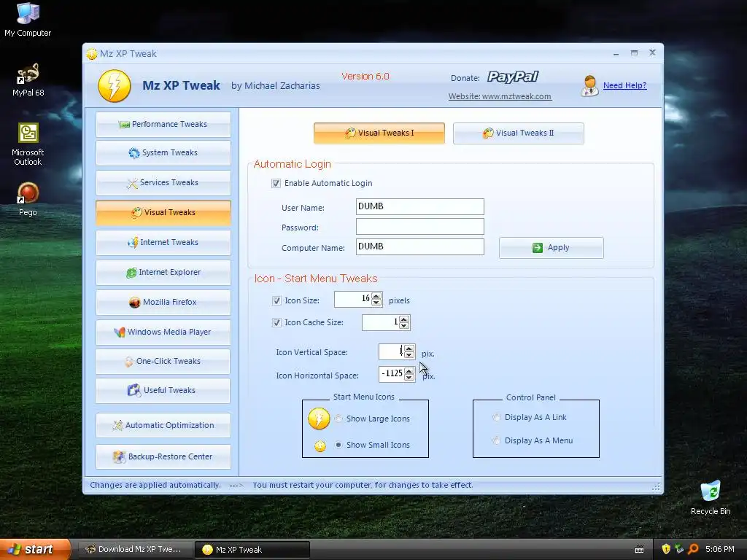Image resolution: width=747 pixels, height=560 pixels.
Task: Open the Windows start menu
Action: [x=35, y=550]
